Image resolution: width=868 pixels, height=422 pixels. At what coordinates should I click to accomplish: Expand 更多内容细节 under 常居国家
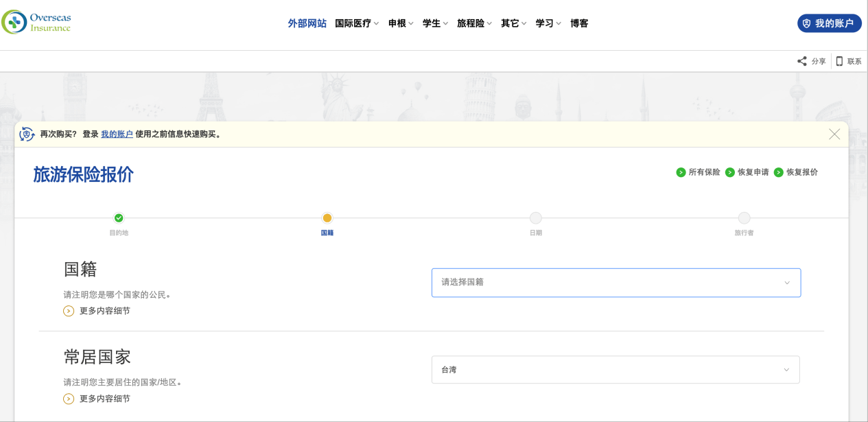[104, 399]
